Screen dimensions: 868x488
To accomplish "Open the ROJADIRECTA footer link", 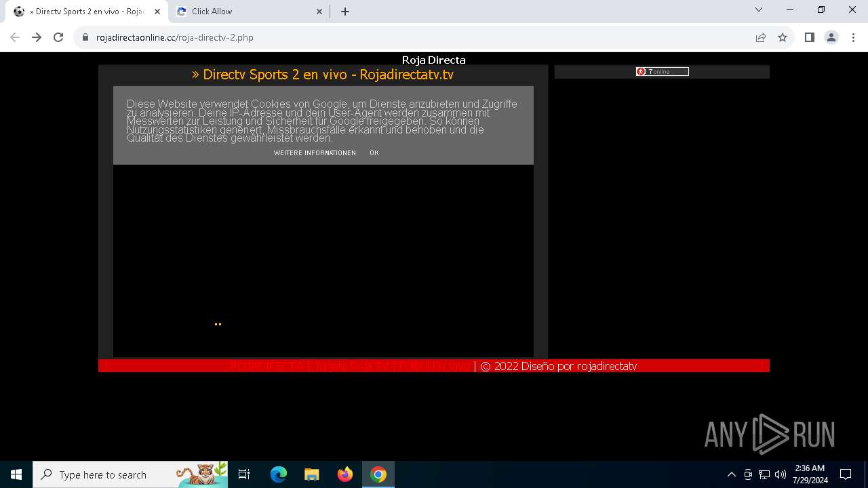I will coord(267,366).
